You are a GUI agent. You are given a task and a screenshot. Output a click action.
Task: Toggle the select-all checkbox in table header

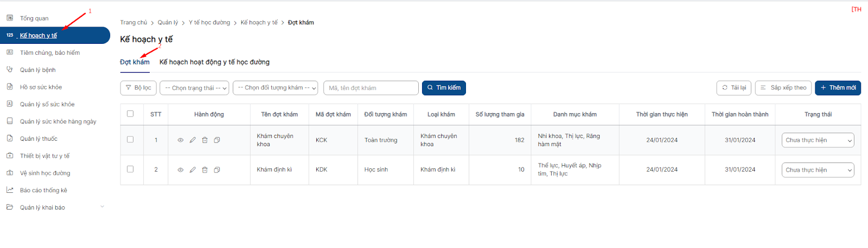130,114
